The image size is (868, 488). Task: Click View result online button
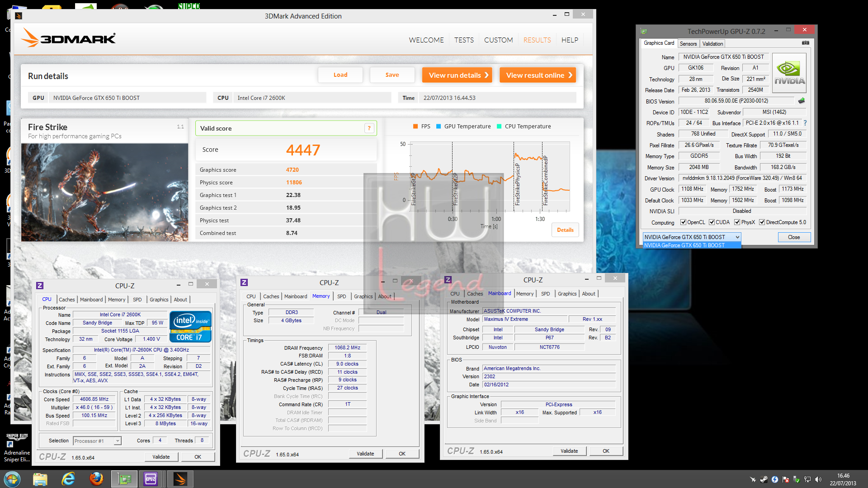[x=538, y=75]
